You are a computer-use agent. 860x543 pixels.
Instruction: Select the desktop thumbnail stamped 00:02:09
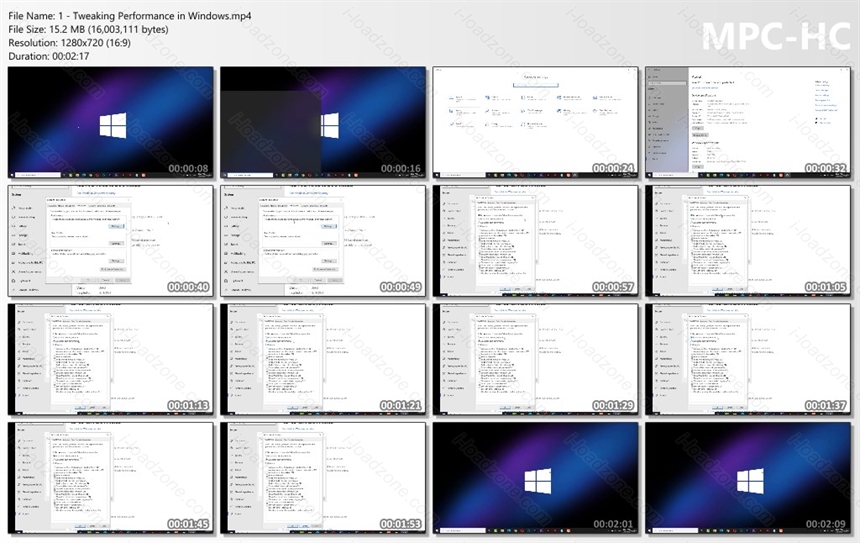click(748, 478)
